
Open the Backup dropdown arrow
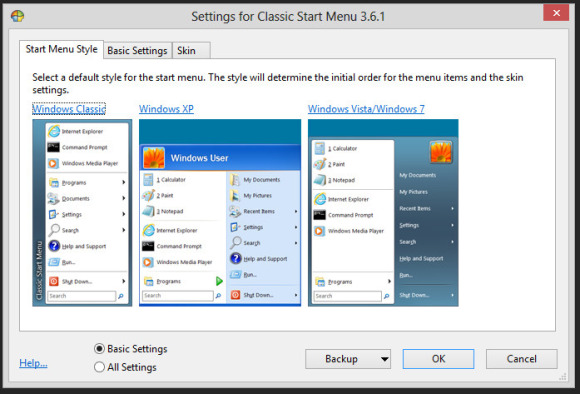[x=385, y=359]
